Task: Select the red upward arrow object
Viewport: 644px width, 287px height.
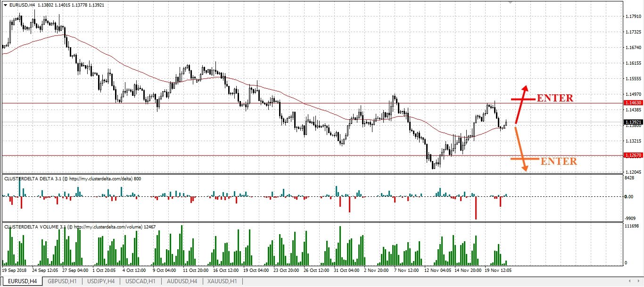Action: pos(521,105)
